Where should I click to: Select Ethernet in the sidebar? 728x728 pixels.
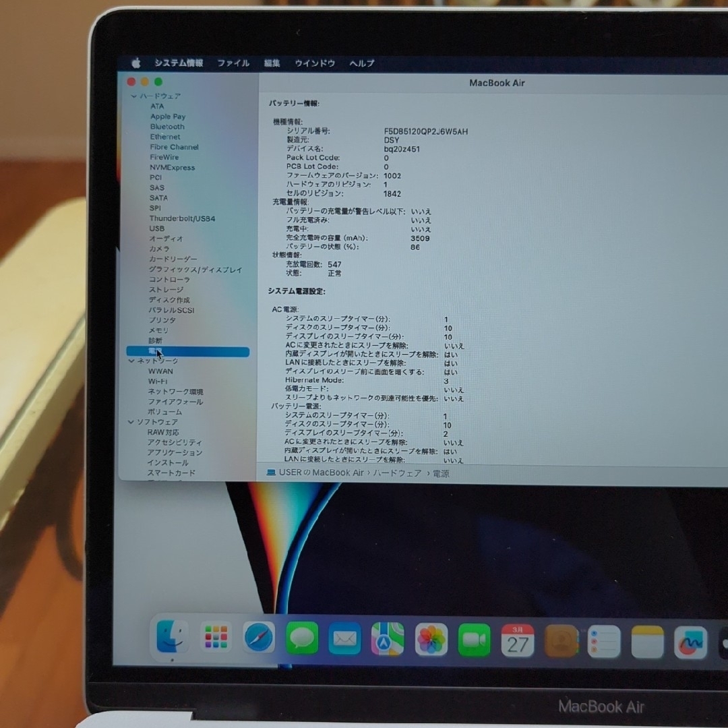165,137
